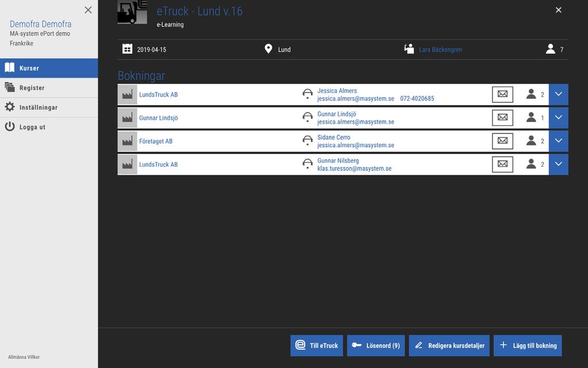Expand the Företaget AB booking row

tap(558, 141)
